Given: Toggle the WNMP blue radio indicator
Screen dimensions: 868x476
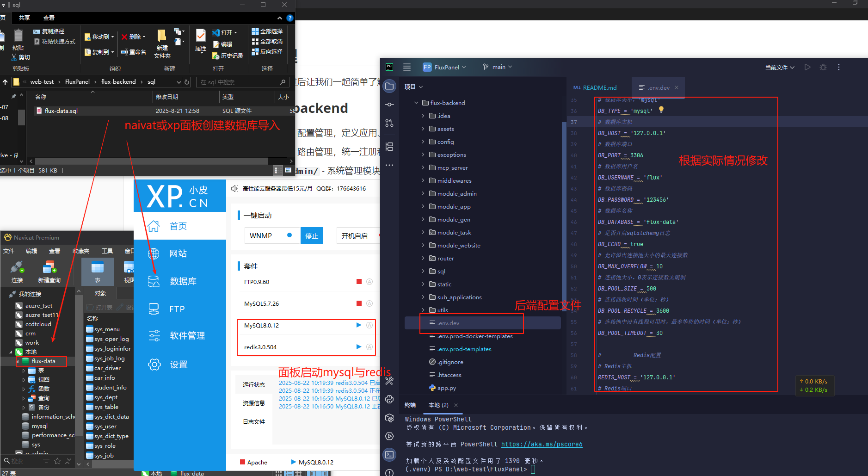Looking at the screenshot, I should click(289, 235).
